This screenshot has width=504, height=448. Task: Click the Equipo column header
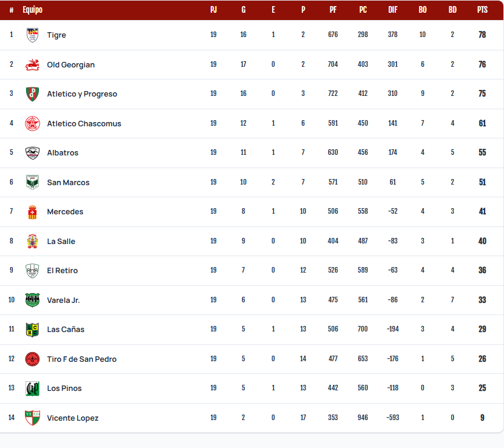pos(32,10)
